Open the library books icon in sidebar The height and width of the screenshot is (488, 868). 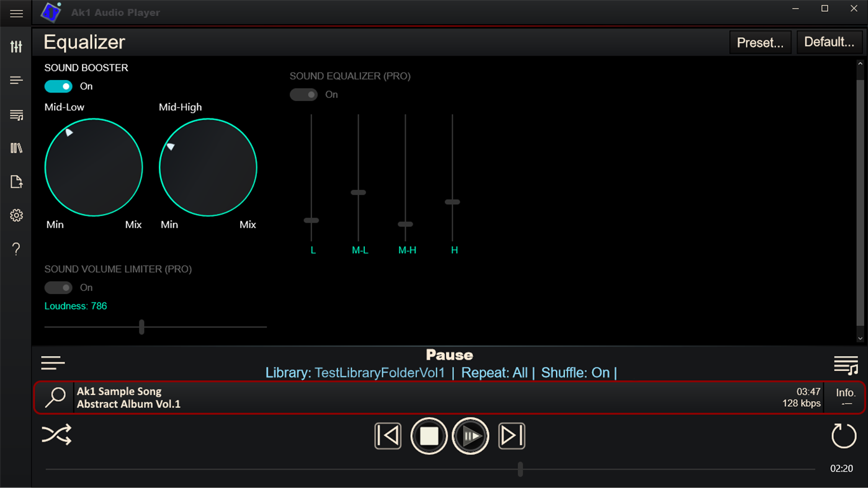[x=16, y=148]
